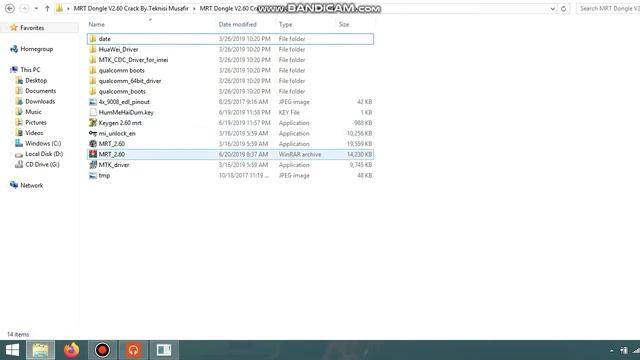Sort files by the Type column
Viewport: 640px width, 360px height.
click(x=285, y=24)
